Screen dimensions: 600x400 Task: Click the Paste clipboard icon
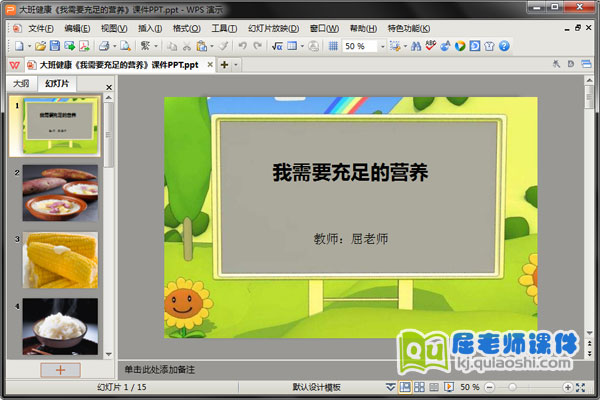point(202,46)
